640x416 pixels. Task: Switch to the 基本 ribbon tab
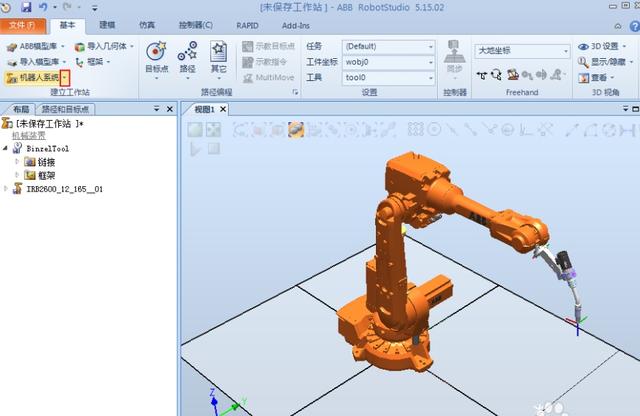[x=67, y=25]
